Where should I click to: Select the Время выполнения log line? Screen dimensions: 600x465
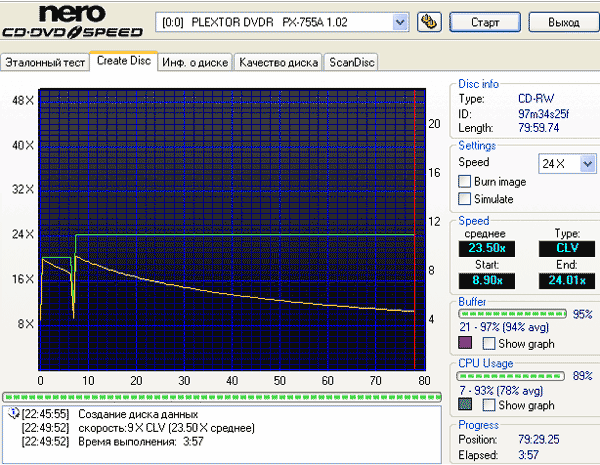tap(113, 442)
